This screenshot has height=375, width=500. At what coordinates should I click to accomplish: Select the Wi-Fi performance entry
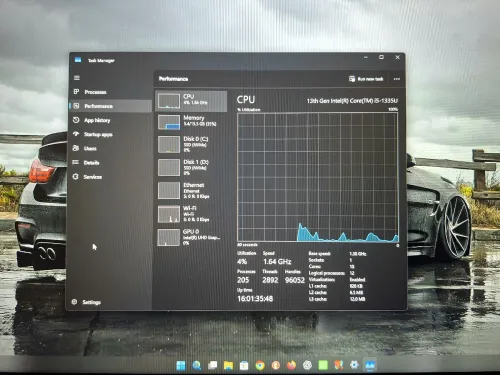[191, 214]
